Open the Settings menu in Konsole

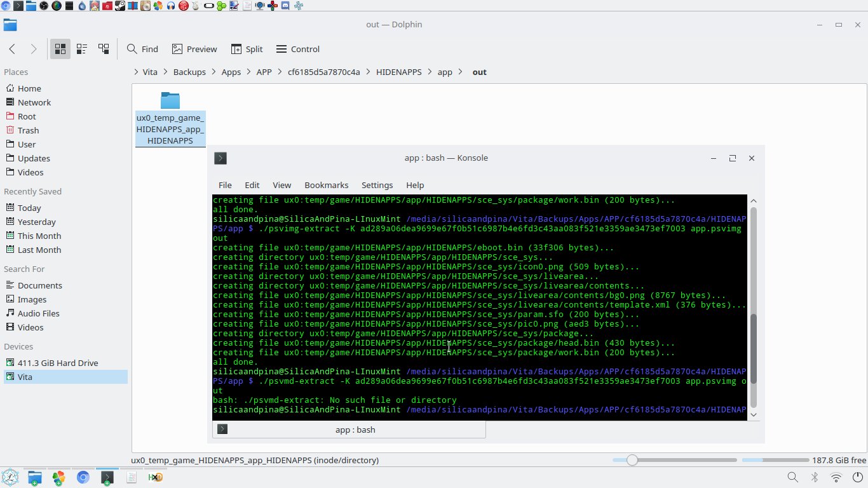pos(377,185)
